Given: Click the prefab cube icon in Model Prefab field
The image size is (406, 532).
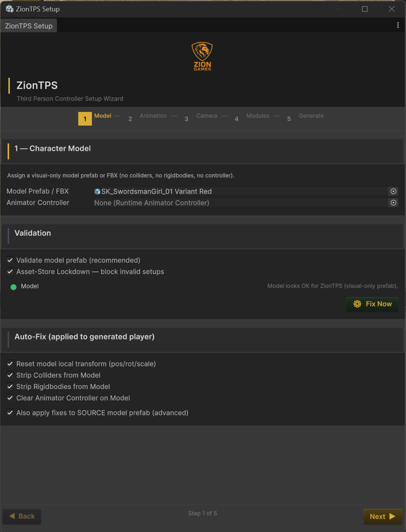Looking at the screenshot, I should 97,192.
